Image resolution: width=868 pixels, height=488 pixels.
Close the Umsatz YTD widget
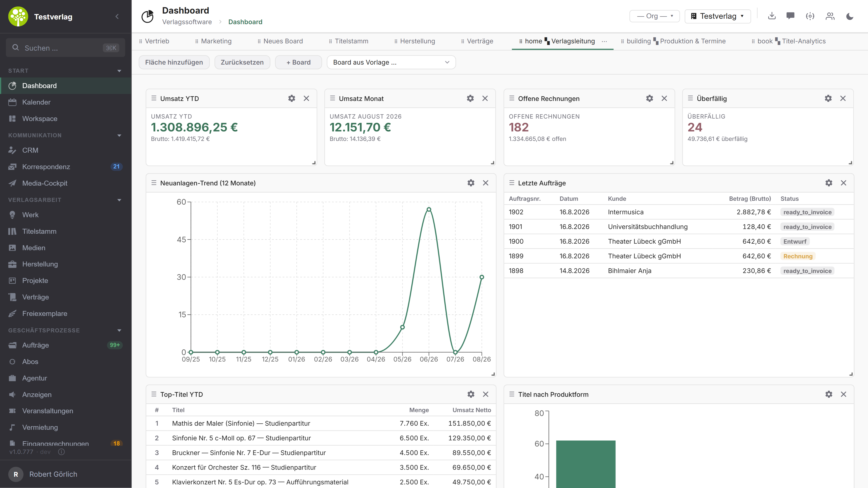(x=306, y=98)
